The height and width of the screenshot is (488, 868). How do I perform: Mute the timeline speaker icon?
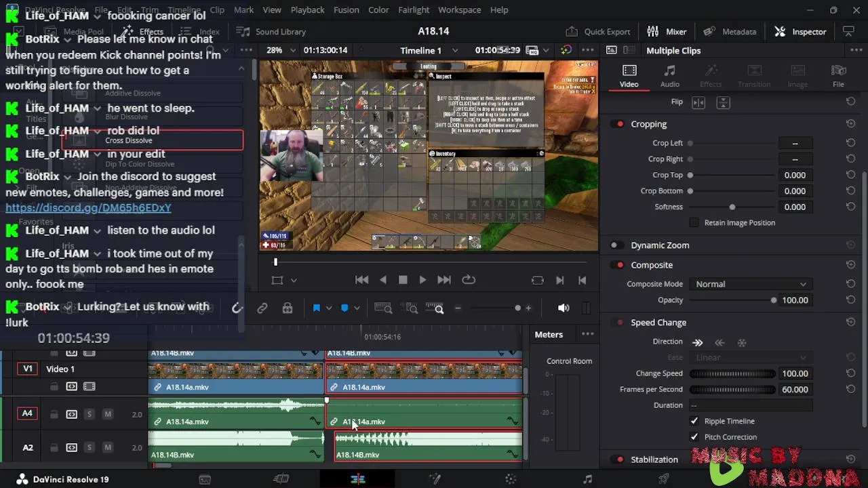[x=564, y=308]
